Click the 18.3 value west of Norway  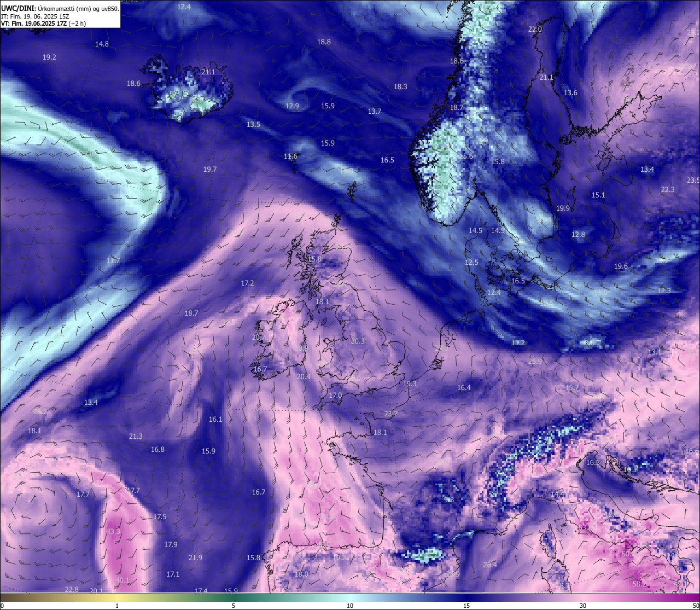[x=400, y=86]
